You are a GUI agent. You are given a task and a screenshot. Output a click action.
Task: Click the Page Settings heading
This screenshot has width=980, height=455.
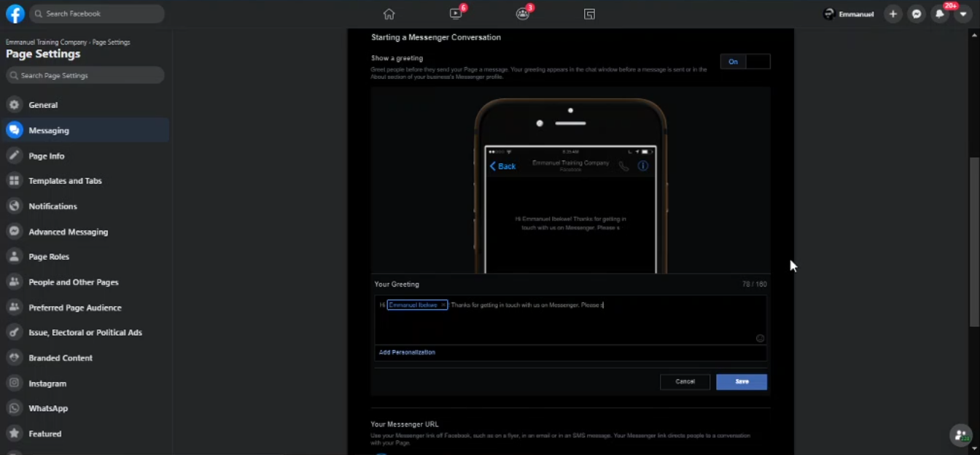(x=43, y=54)
